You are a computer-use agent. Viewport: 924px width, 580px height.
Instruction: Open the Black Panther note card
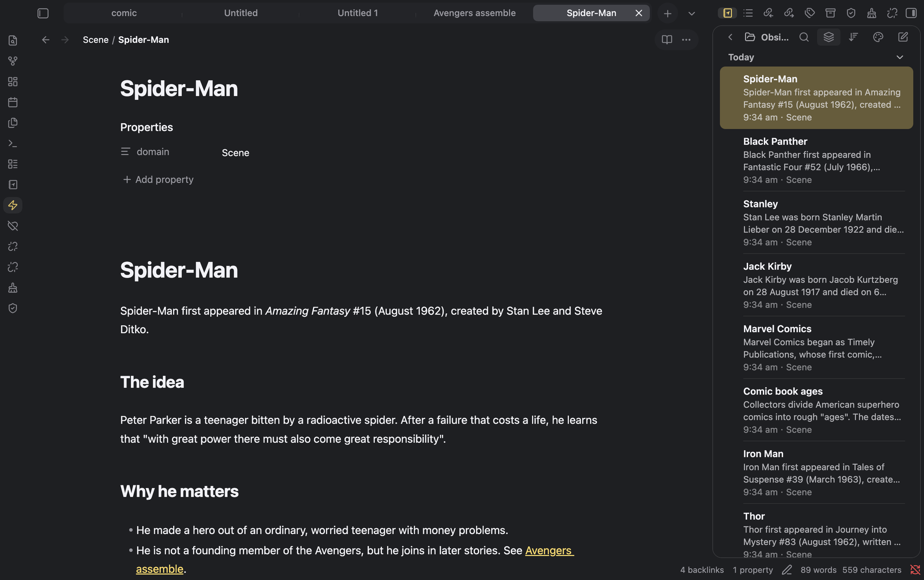tap(816, 160)
